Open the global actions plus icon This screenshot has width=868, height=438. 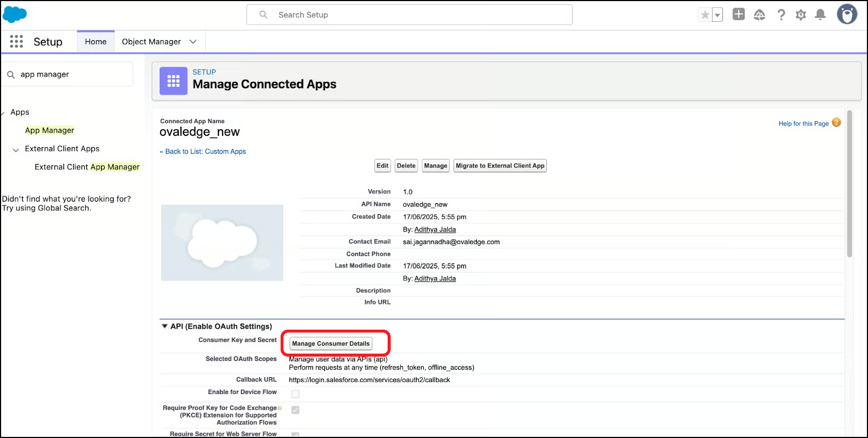pos(738,15)
